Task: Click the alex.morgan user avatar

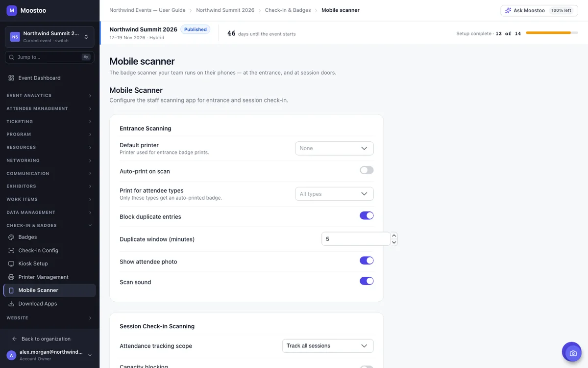Action: coord(11,355)
